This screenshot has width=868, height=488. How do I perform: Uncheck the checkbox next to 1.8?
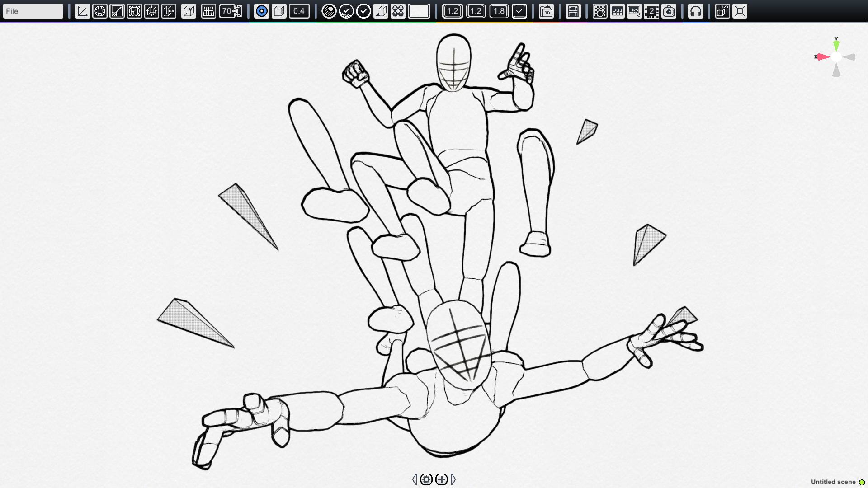(x=518, y=11)
